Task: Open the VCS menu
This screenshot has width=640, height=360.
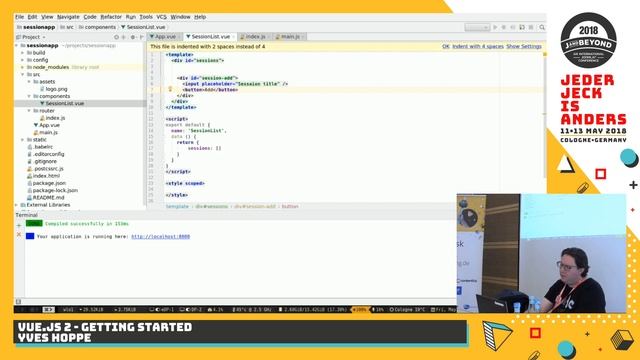Action: [162, 17]
